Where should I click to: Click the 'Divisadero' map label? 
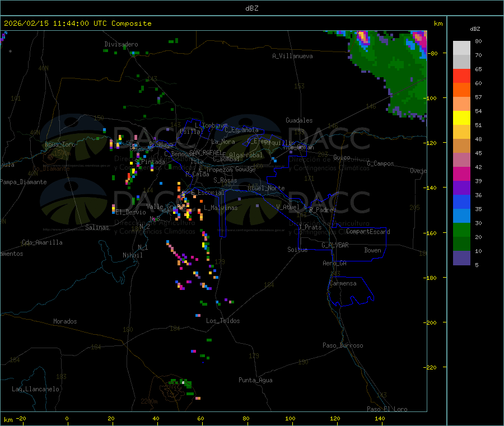[x=121, y=44]
